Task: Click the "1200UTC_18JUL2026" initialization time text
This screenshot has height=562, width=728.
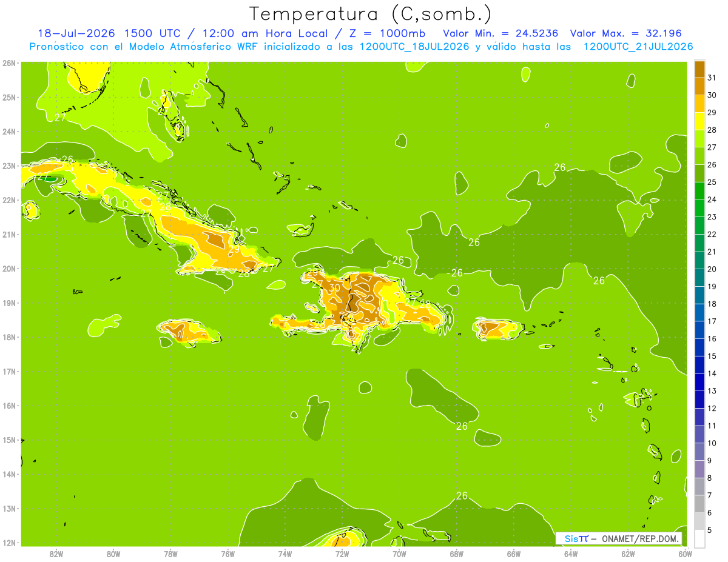Action: tap(414, 46)
